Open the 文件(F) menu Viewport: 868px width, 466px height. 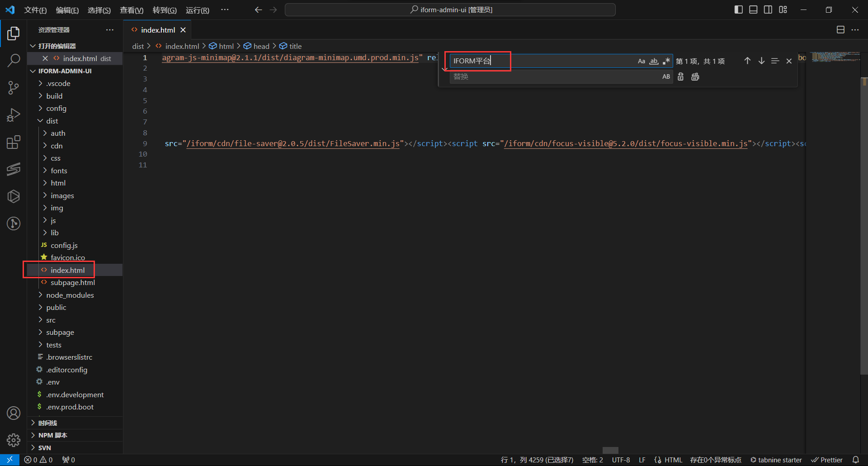(35, 10)
